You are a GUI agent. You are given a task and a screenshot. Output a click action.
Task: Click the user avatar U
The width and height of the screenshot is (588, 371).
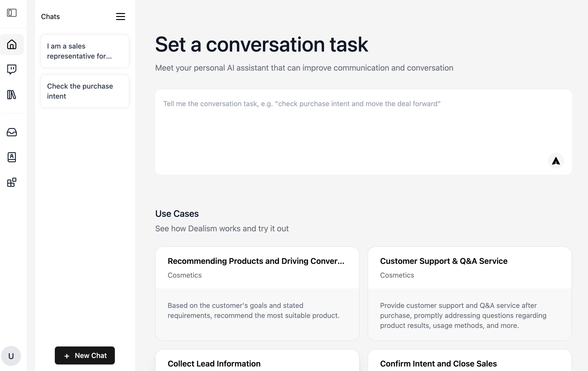coord(11,356)
